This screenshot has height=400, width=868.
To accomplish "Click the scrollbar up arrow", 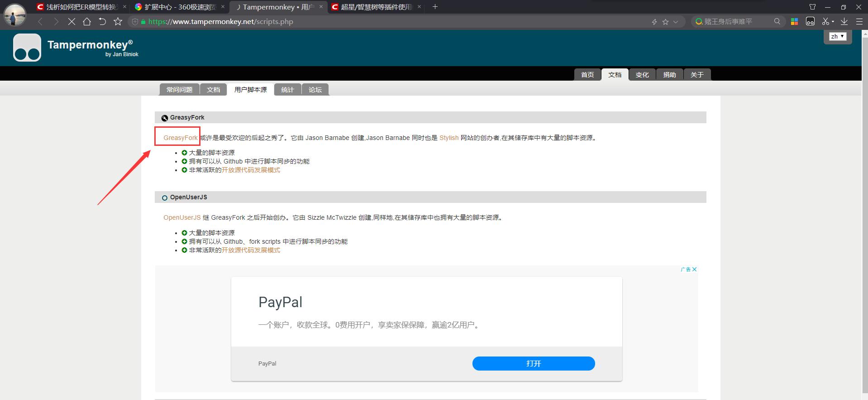I will tap(864, 33).
